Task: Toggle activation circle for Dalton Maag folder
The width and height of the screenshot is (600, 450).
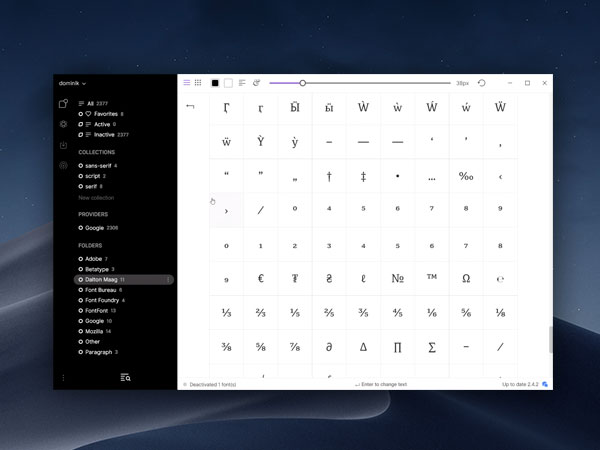Action: 80,280
